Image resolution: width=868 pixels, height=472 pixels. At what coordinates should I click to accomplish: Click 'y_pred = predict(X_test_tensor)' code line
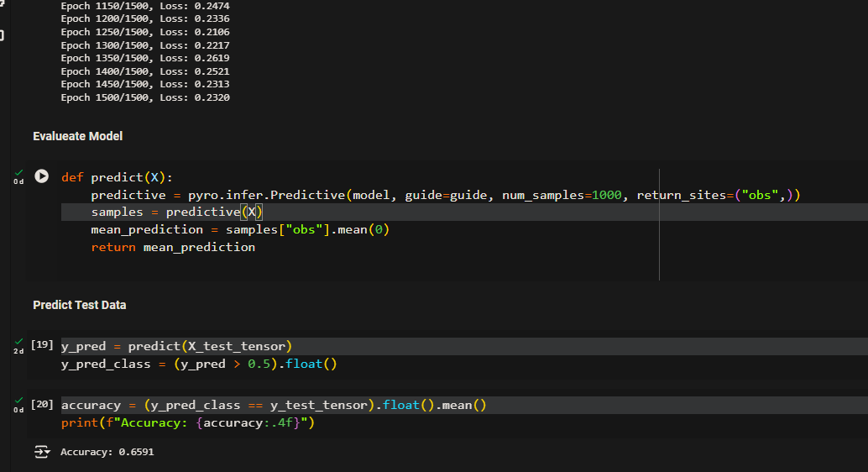point(176,346)
